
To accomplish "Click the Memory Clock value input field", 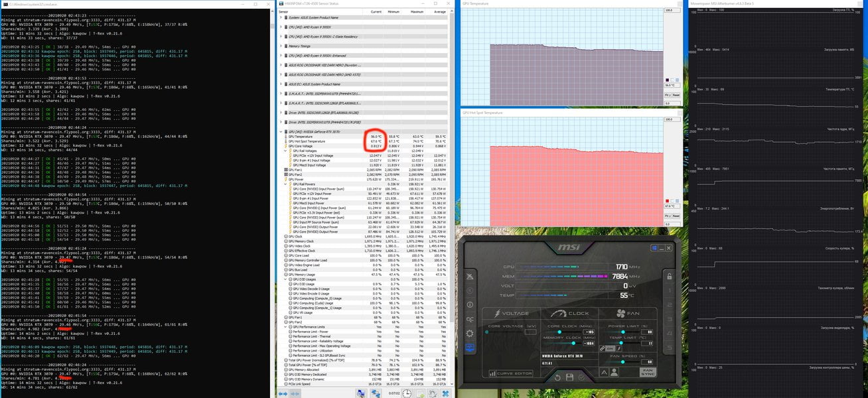I will [x=589, y=343].
